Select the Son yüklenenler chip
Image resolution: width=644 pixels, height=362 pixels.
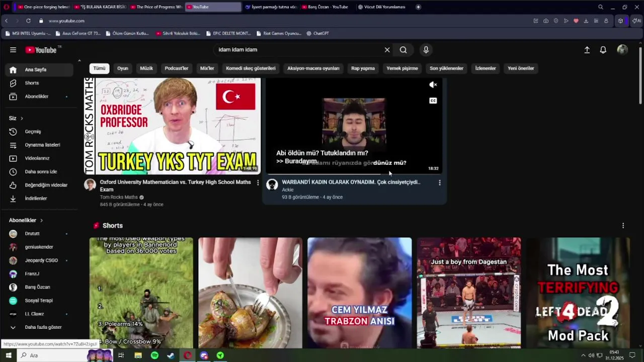(x=446, y=68)
